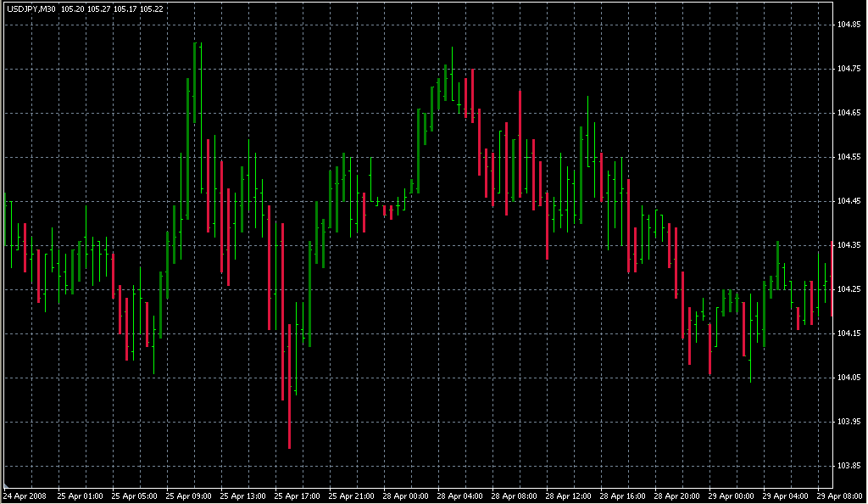Click the 104.15 price scale value

click(x=849, y=333)
